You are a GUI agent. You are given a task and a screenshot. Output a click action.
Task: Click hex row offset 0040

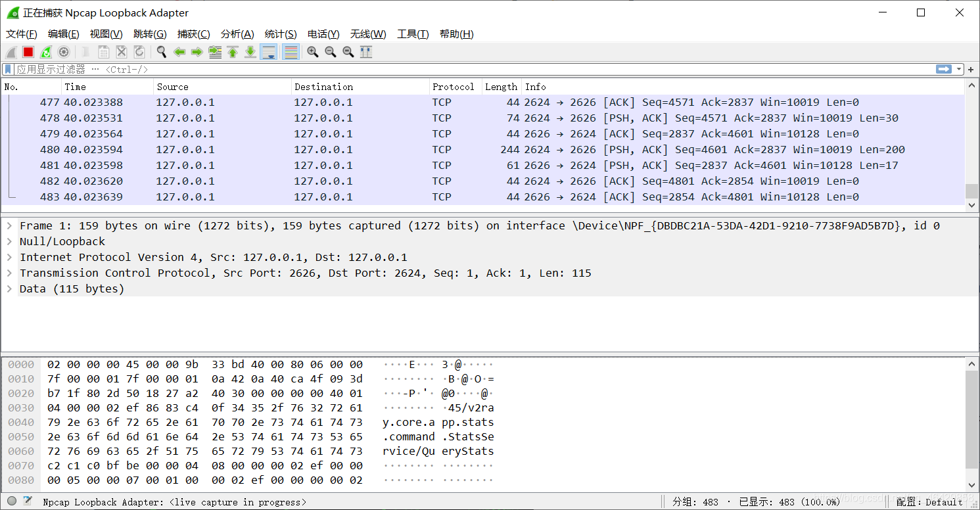click(20, 422)
